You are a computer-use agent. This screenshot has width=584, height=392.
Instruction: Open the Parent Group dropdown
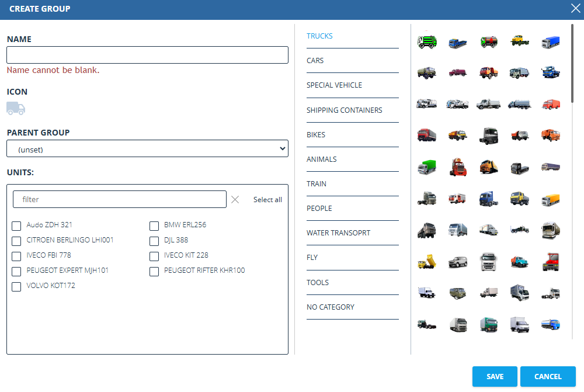[147, 148]
